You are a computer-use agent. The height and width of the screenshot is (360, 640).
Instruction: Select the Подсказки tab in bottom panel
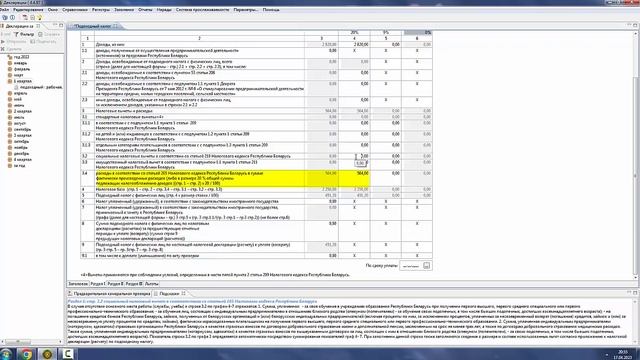coord(169,293)
